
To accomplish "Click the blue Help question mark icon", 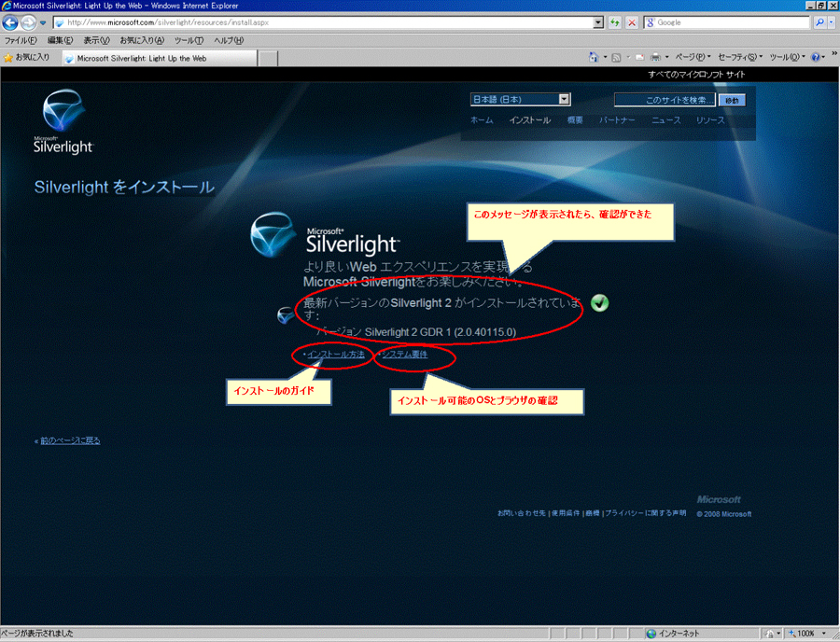I will (x=818, y=57).
